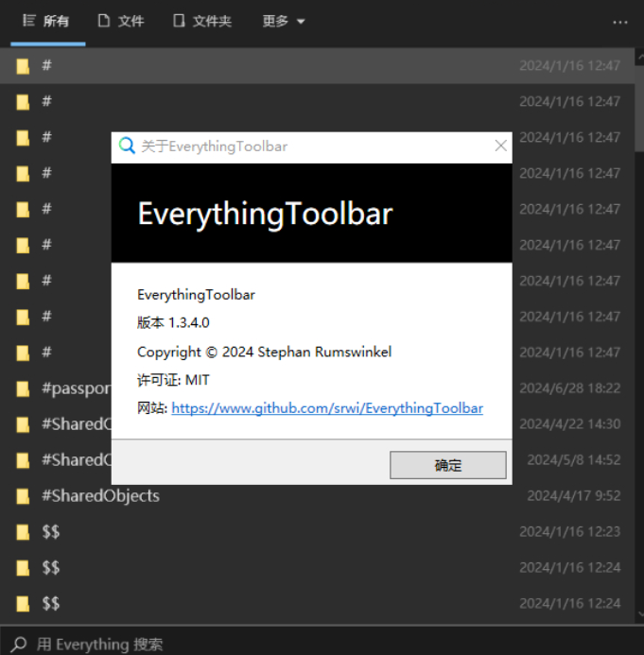Select the #SharedObjects result dated 2024/4/17

318,496
